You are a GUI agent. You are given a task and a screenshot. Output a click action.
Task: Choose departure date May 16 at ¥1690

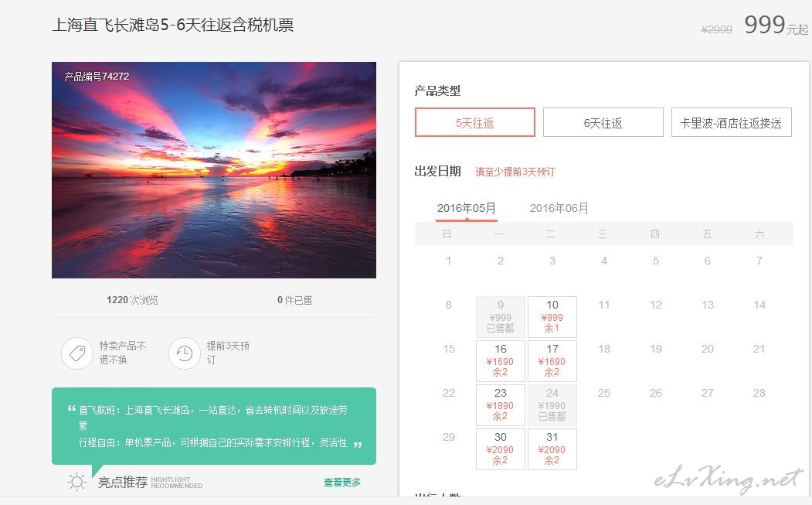click(500, 361)
